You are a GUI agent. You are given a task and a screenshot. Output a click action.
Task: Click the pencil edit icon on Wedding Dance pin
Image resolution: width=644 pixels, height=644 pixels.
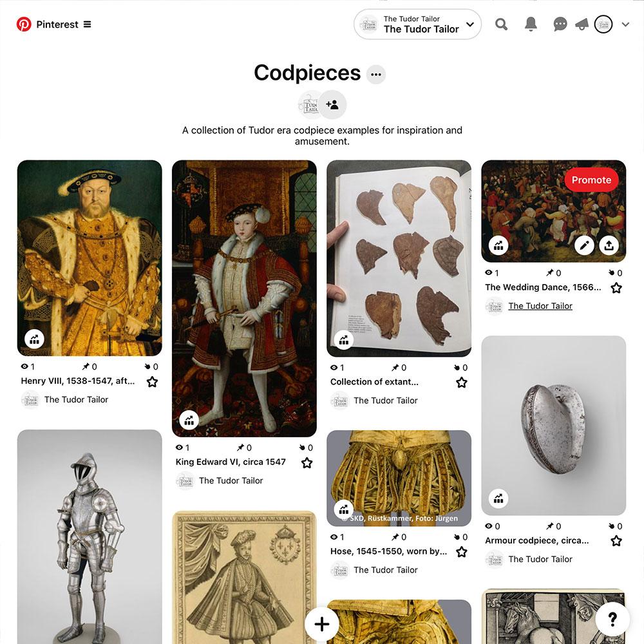[x=584, y=245]
